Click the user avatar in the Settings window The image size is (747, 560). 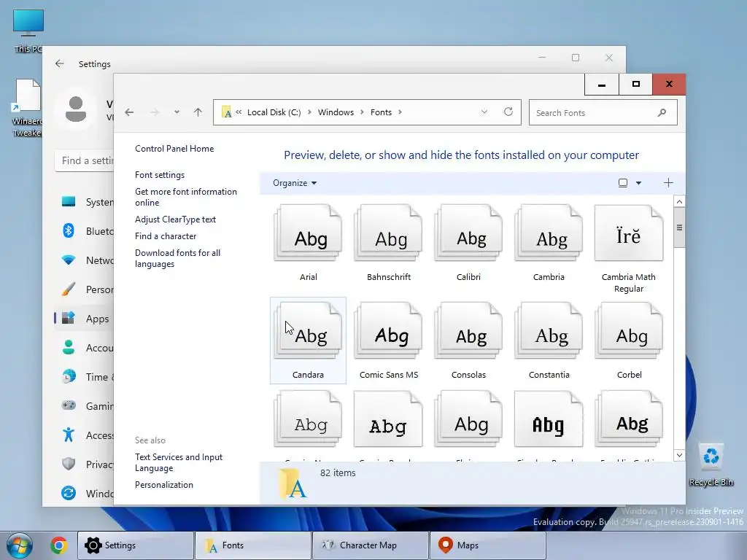tap(76, 109)
